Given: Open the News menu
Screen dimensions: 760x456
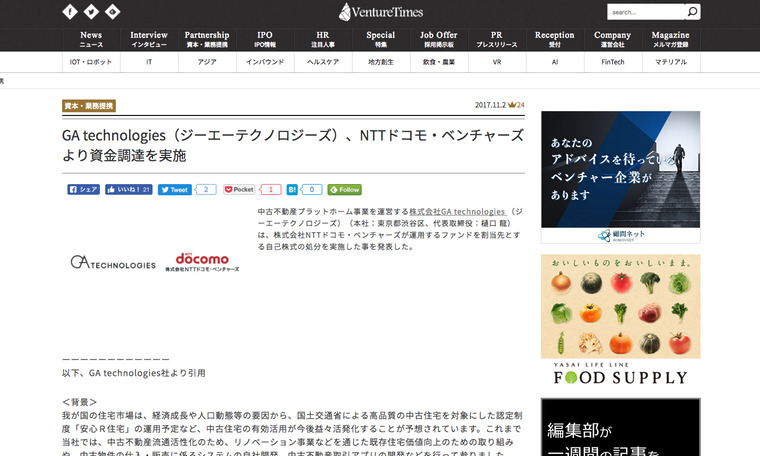Looking at the screenshot, I should click(x=91, y=39).
